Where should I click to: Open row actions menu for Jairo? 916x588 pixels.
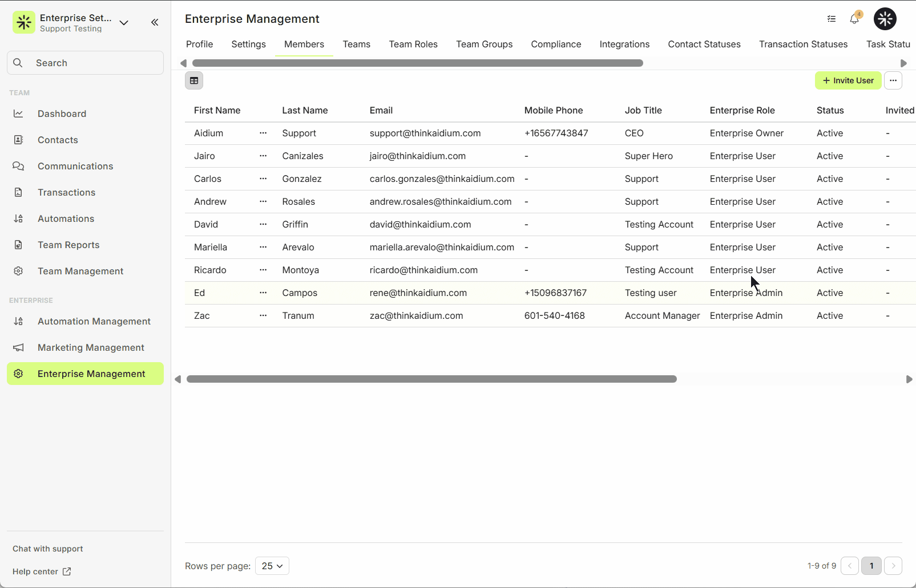coord(263,156)
